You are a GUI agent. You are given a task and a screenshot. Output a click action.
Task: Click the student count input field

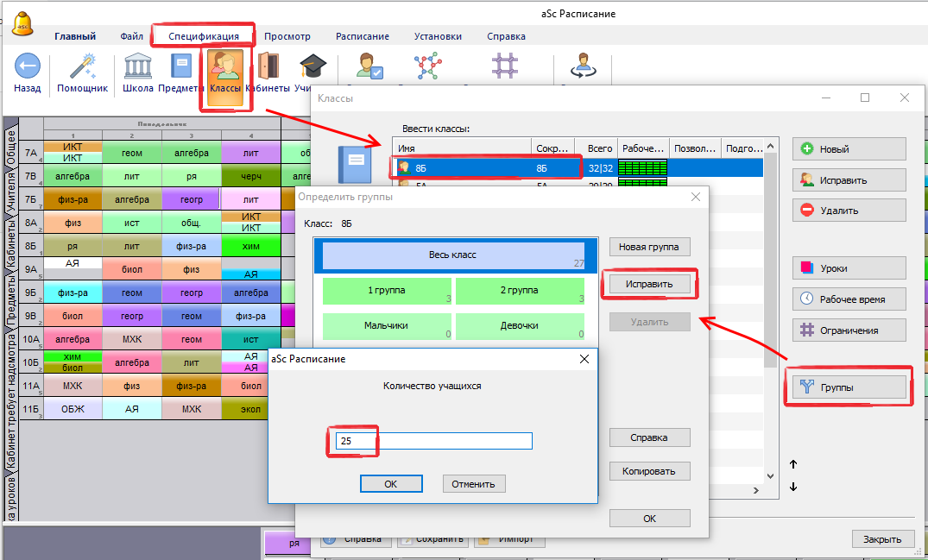(x=433, y=441)
